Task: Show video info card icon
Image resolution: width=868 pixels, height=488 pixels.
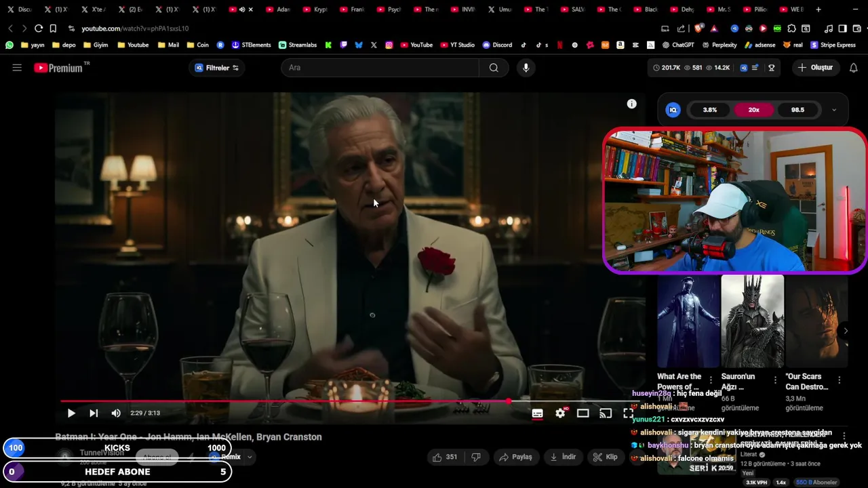Action: [x=631, y=104]
